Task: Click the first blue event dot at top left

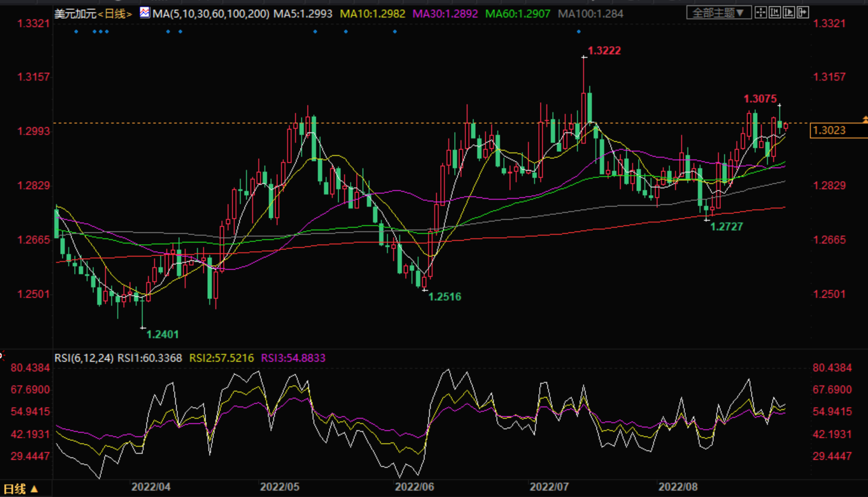Action: point(76,32)
